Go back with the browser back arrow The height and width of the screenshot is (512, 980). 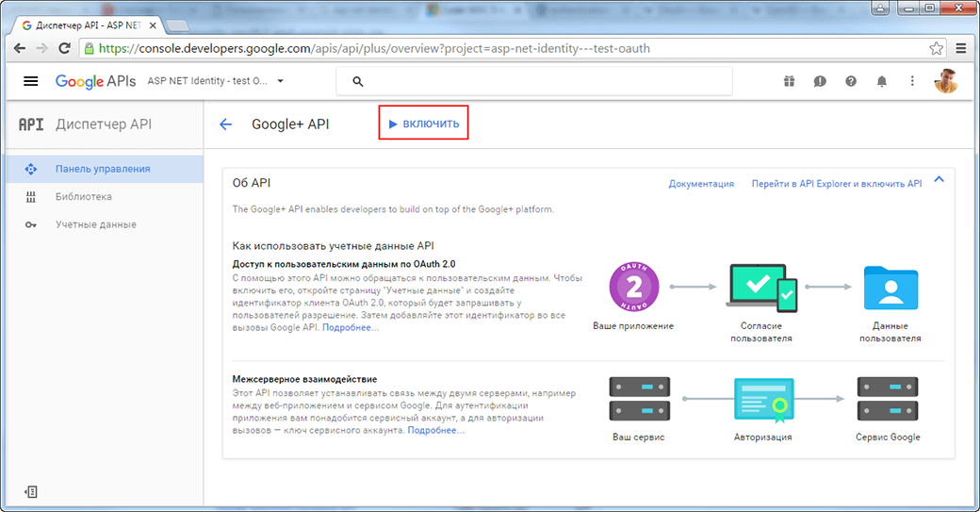pyautogui.click(x=20, y=48)
